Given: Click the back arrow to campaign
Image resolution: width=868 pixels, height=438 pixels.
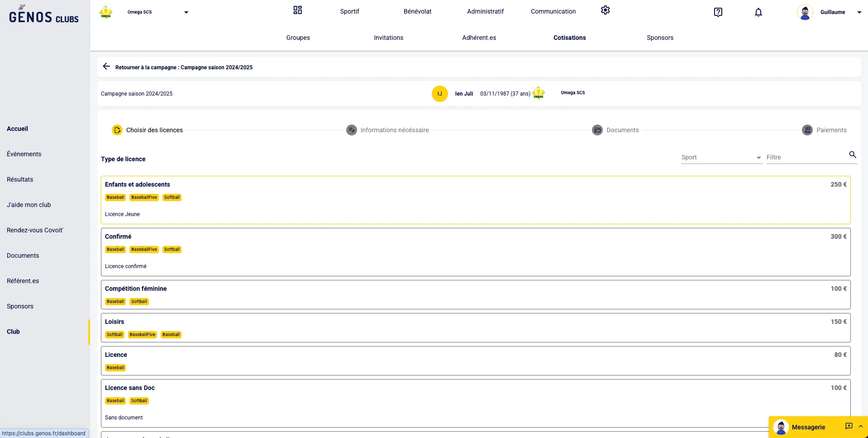Looking at the screenshot, I should [x=106, y=67].
